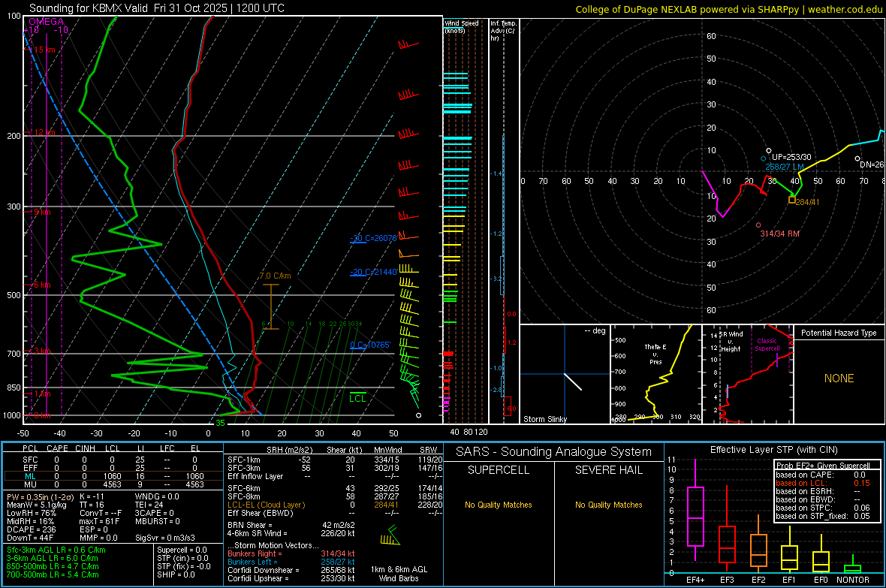Click the white line in Storm Slinky panel
Image resolution: width=886 pixels, height=588 pixels.
573,381
